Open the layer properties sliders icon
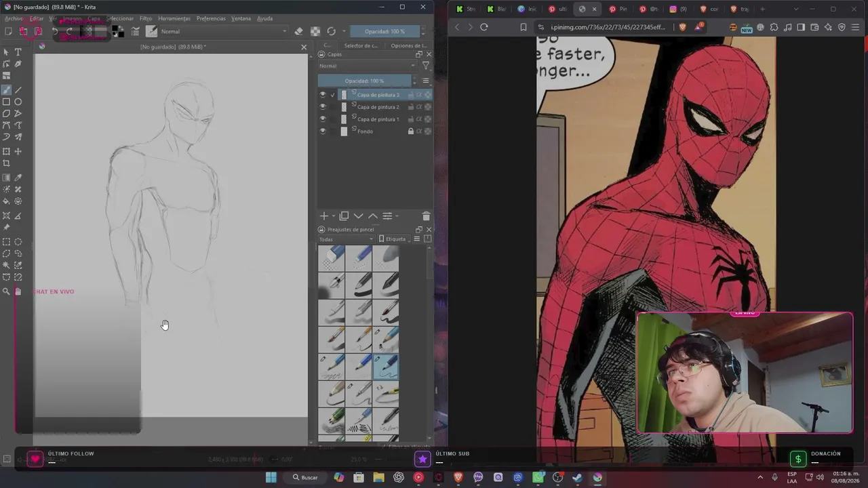The width and height of the screenshot is (868, 488). tap(387, 216)
